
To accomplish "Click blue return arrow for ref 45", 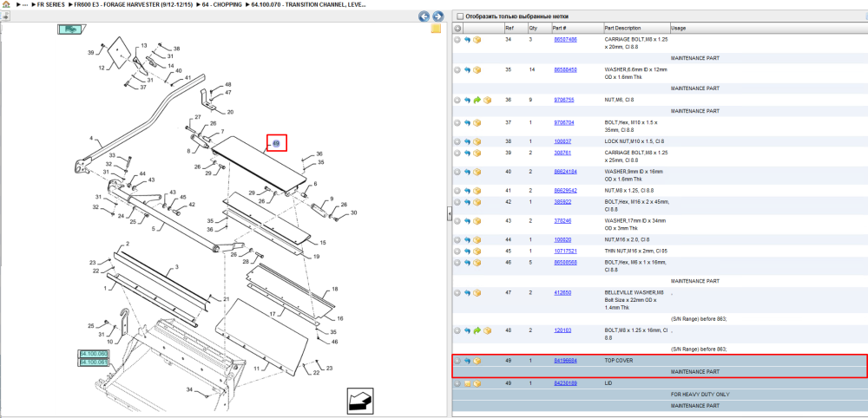I will pyautogui.click(x=467, y=251).
